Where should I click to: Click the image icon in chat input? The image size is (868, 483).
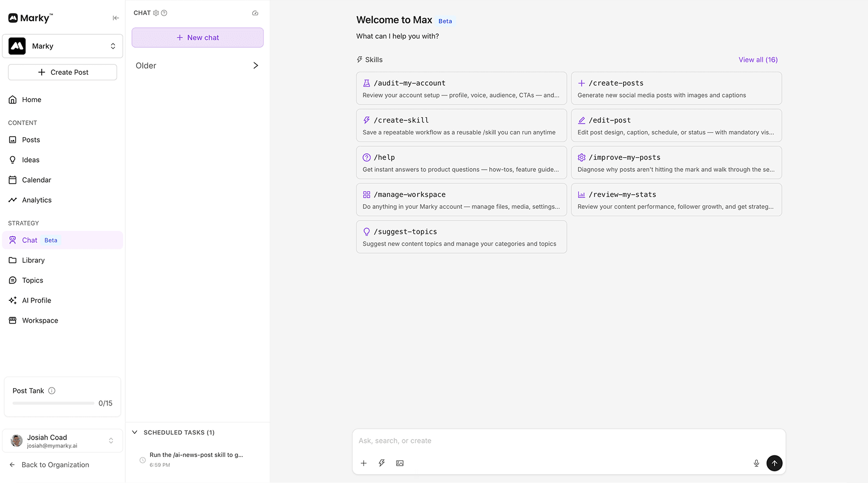click(x=400, y=463)
